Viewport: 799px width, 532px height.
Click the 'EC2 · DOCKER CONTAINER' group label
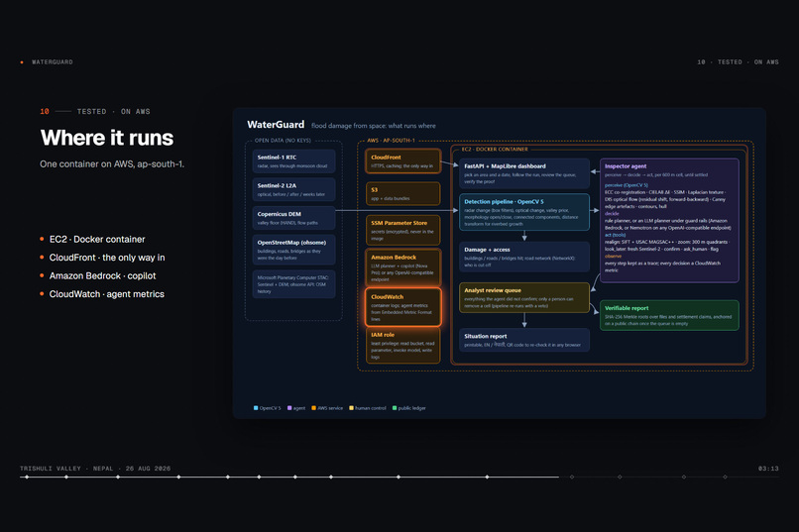[x=495, y=150]
